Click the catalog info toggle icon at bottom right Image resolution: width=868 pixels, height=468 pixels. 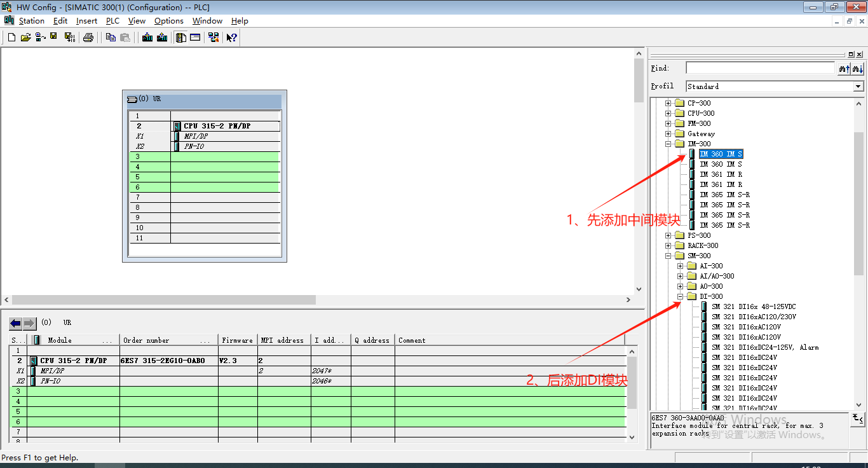click(x=858, y=418)
